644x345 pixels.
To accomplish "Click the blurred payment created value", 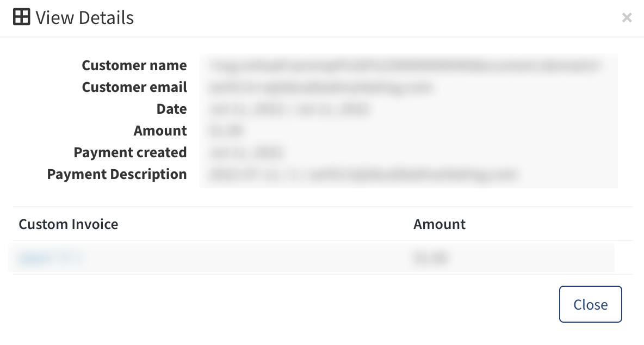I will click(247, 152).
